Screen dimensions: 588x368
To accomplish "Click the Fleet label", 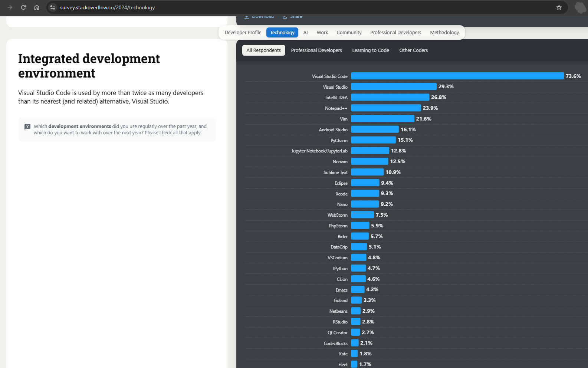I will point(343,365).
